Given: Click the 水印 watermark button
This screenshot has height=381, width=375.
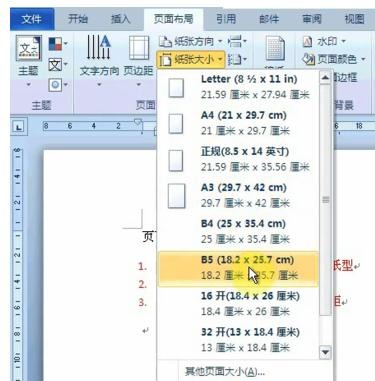Looking at the screenshot, I should click(324, 42).
